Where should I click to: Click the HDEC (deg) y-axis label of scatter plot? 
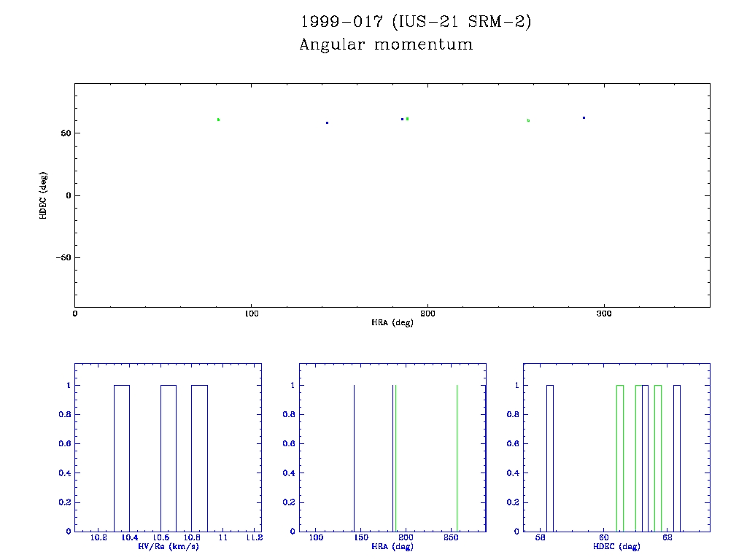coord(44,195)
